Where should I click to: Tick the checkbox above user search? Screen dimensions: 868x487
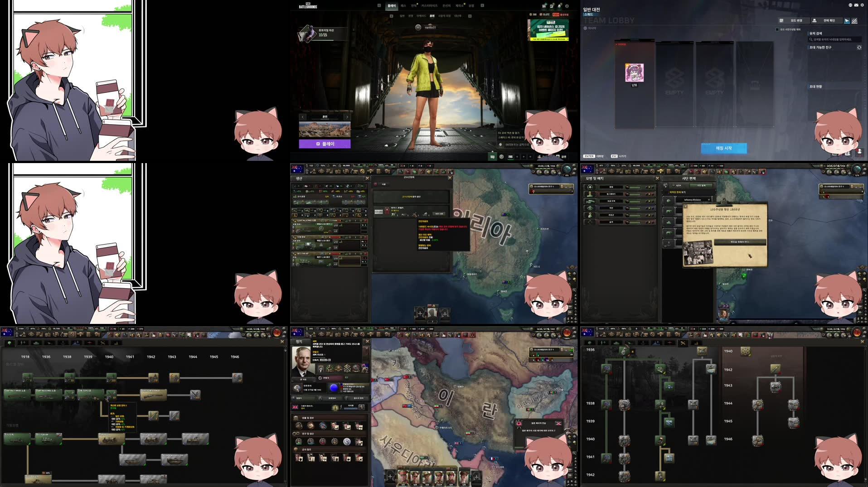[777, 29]
